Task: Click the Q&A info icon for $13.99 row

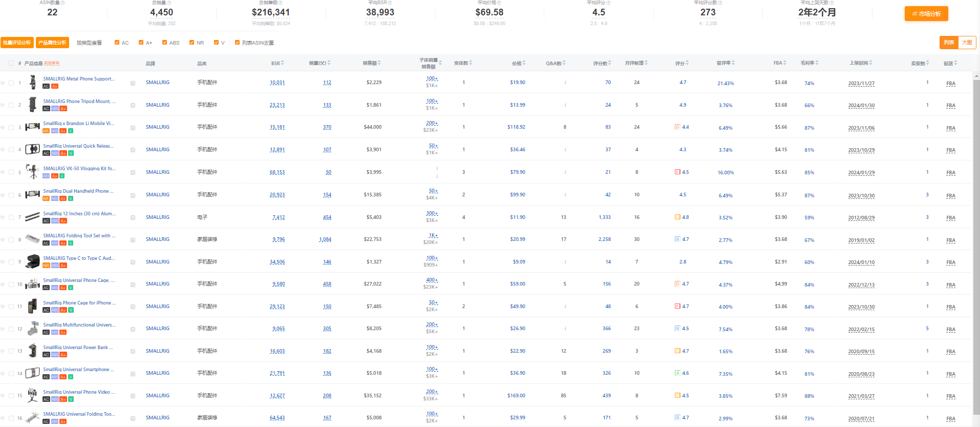Action: pos(565,105)
